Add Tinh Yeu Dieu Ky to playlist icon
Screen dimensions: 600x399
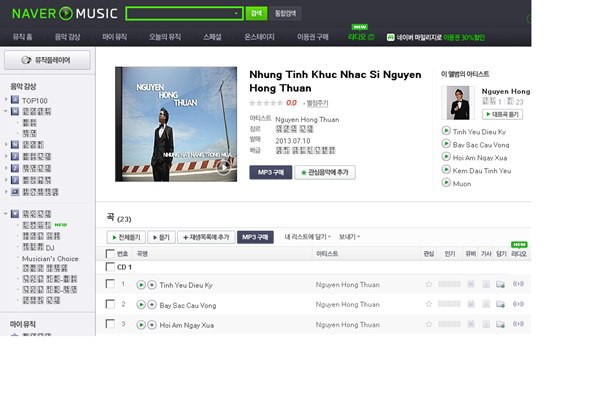point(152,285)
